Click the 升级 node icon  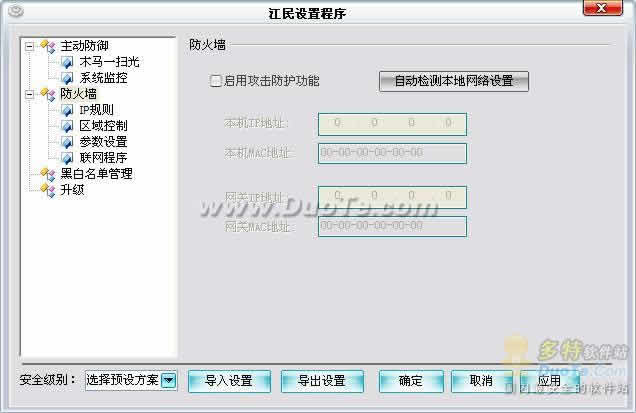(x=48, y=190)
